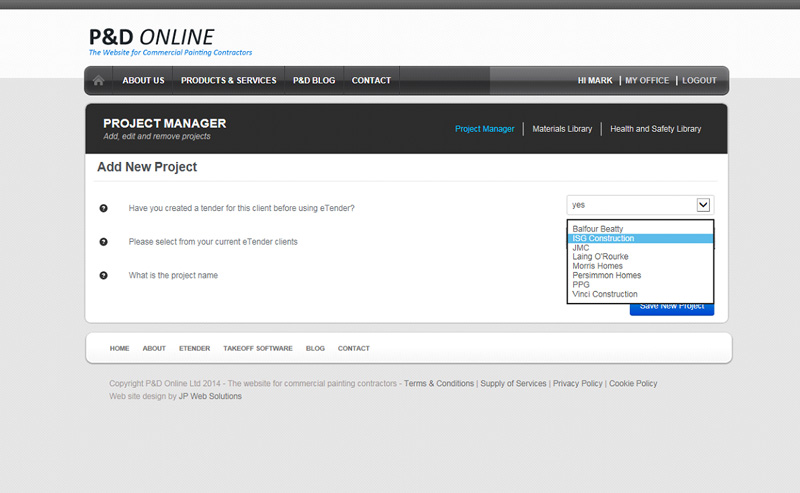Open help icon beside the eTender question
This screenshot has height=493, width=800.
104,208
